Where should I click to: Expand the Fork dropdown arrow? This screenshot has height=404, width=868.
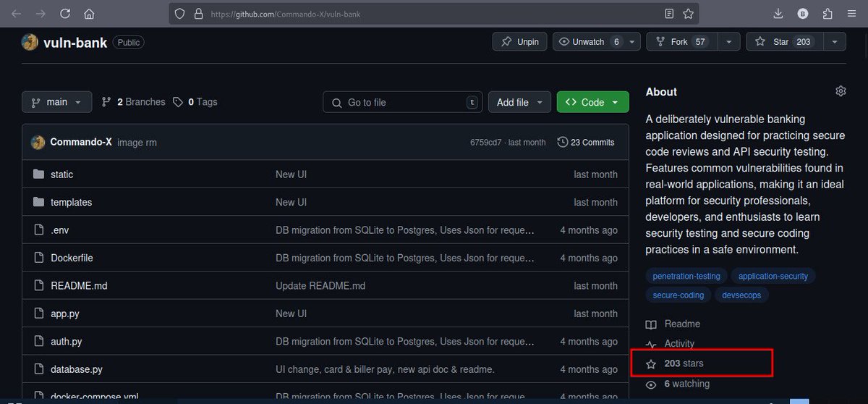pyautogui.click(x=728, y=42)
